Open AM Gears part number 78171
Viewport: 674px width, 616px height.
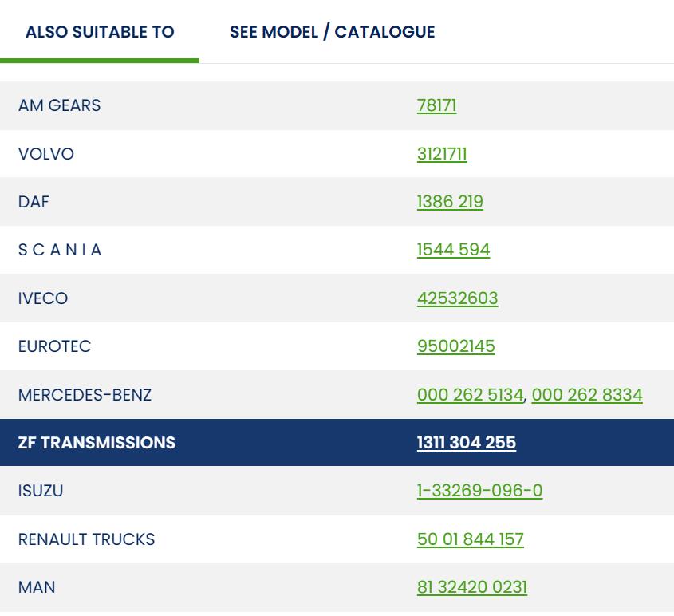(436, 105)
